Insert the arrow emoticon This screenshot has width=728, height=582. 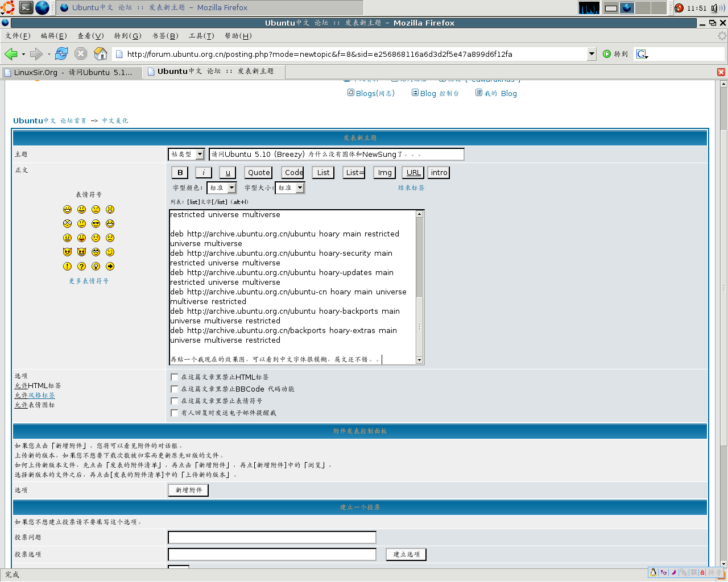coord(110,267)
